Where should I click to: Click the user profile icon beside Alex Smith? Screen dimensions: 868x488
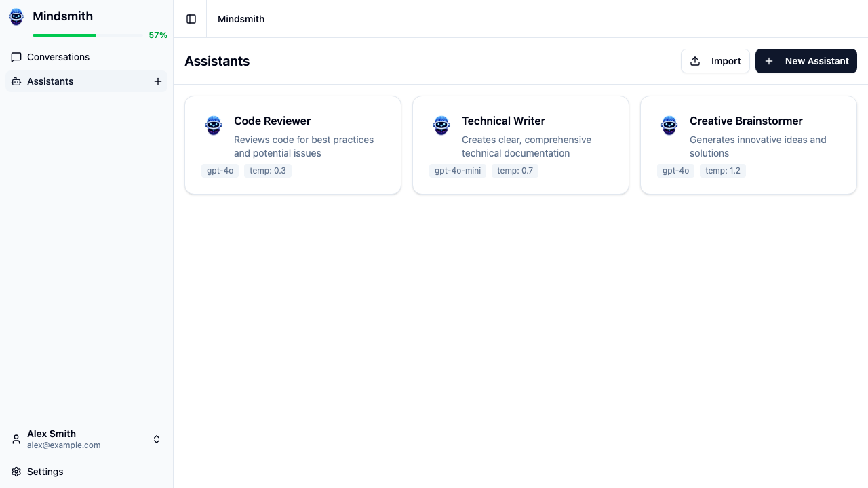16,439
